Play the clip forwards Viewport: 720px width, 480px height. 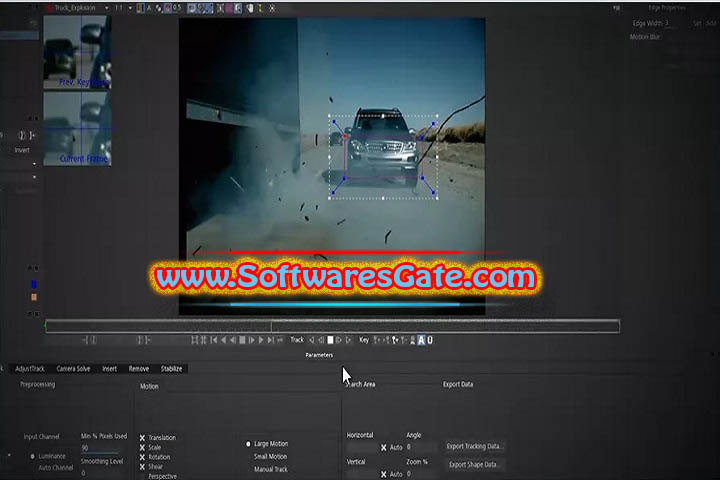pyautogui.click(x=261, y=340)
